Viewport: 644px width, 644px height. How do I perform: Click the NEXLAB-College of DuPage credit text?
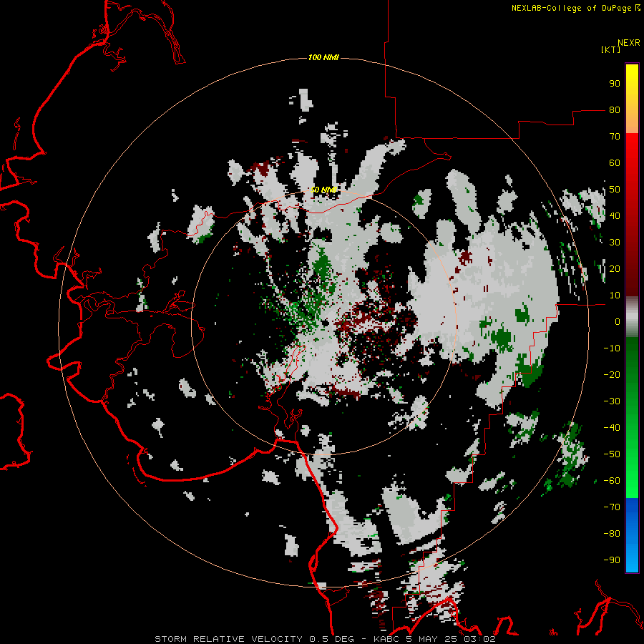(571, 8)
